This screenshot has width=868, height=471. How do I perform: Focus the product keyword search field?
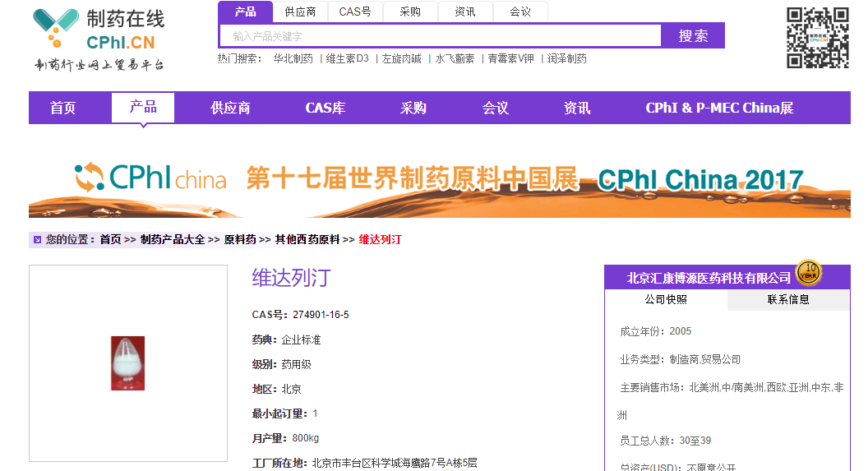click(x=441, y=36)
